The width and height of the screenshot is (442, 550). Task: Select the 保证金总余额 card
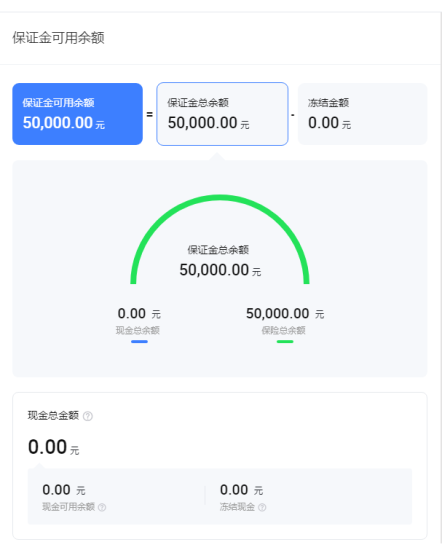pos(222,114)
